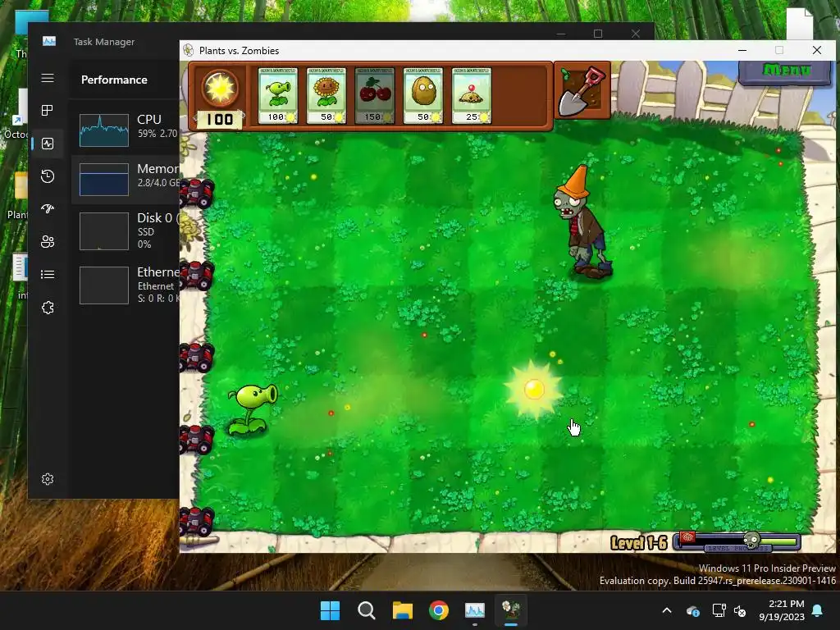Select the Potato Mine seed packet
Image resolution: width=840 pixels, height=630 pixels.
tap(472, 95)
